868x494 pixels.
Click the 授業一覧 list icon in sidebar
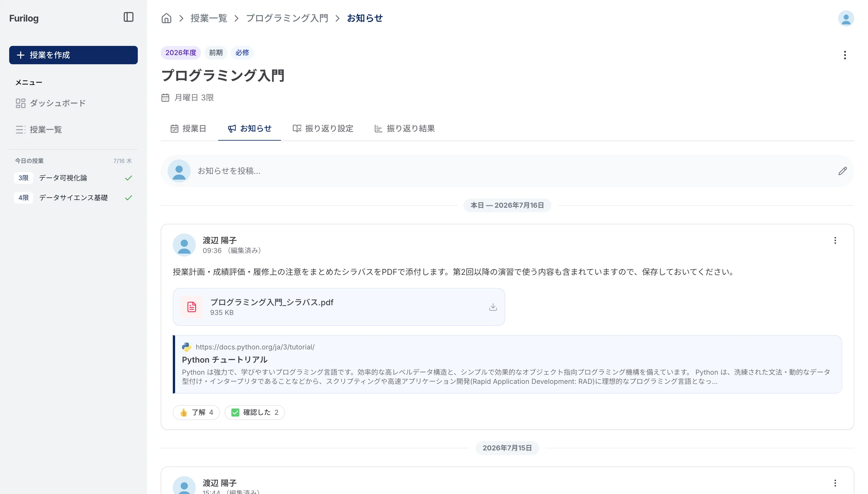[20, 130]
